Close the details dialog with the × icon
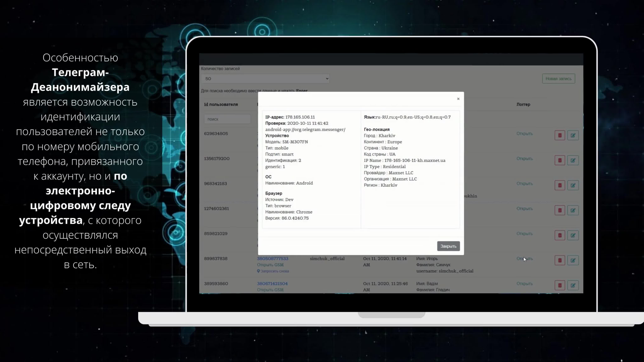The width and height of the screenshot is (644, 362). click(458, 99)
